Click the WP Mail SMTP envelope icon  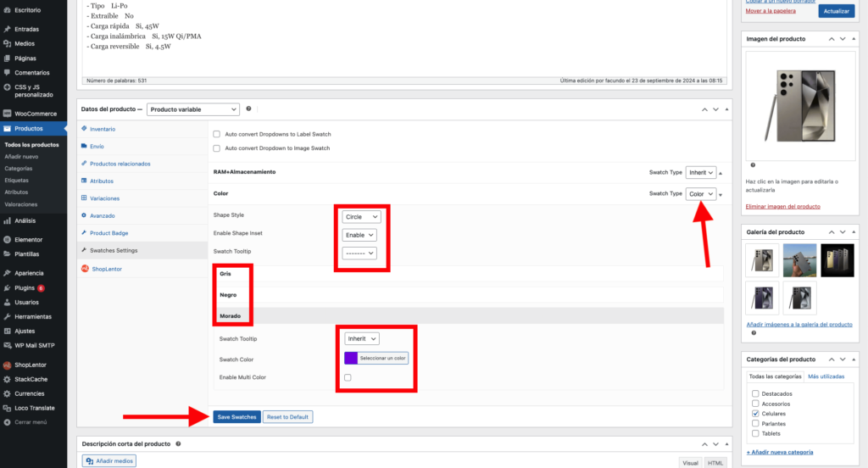(x=7, y=344)
